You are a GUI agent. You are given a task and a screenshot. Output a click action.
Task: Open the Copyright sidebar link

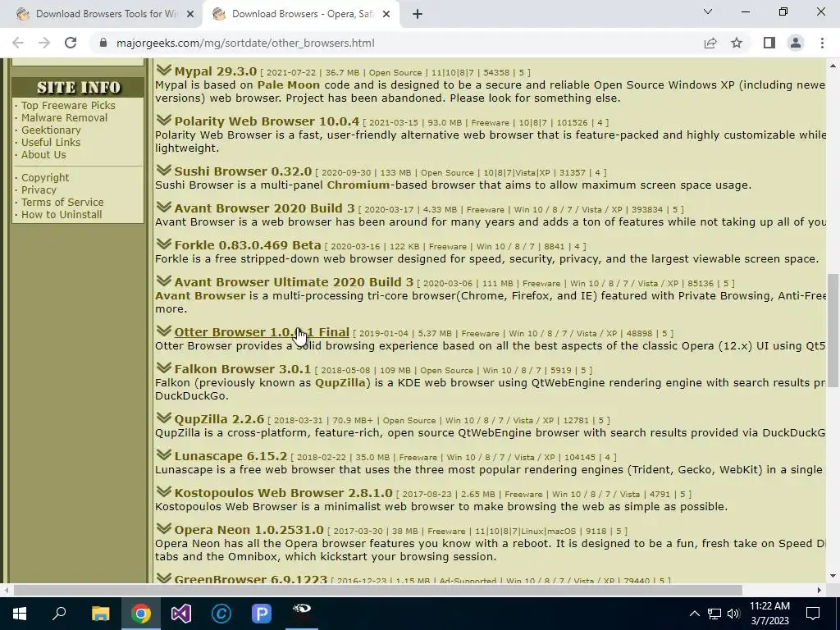coord(45,178)
